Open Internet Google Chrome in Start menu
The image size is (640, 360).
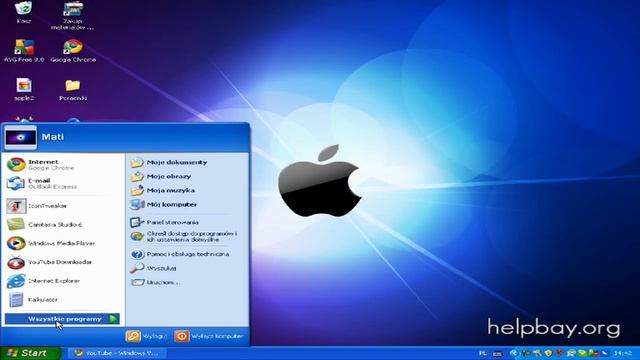(63, 164)
